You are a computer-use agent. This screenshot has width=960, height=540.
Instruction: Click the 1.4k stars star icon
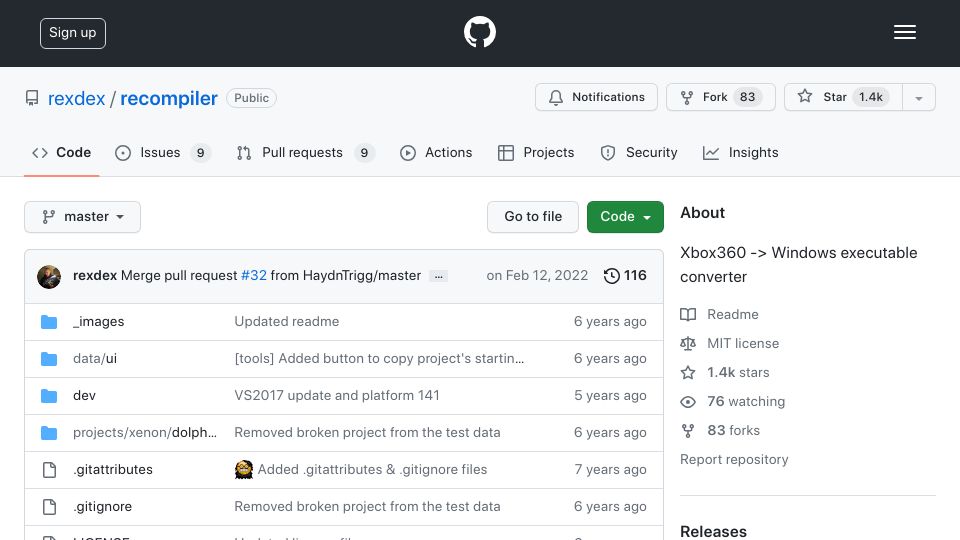(688, 372)
